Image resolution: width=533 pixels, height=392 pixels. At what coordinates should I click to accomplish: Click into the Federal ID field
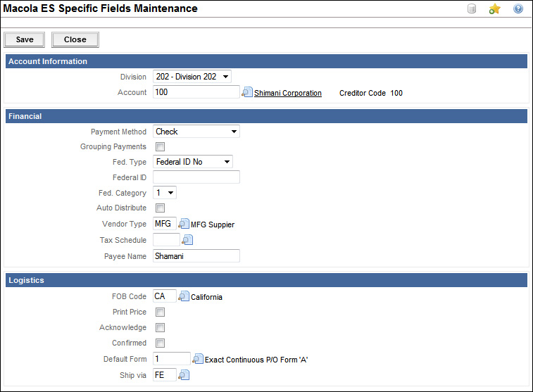196,177
